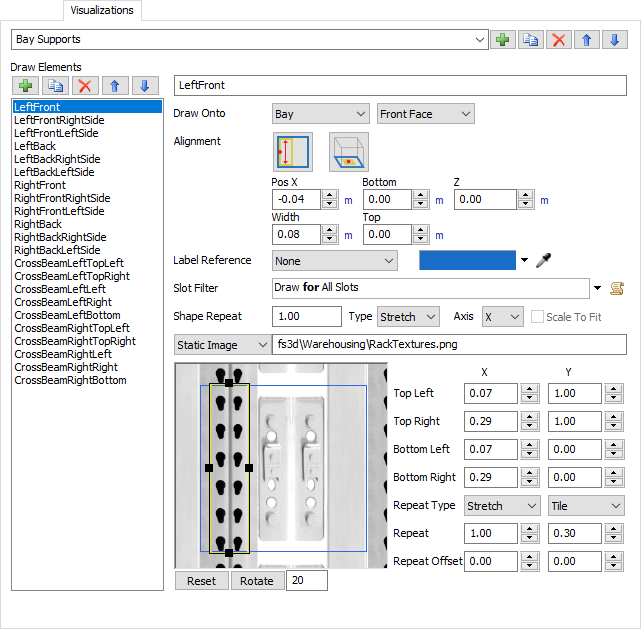Duplicate the Bay Supports visualization

tap(531, 40)
